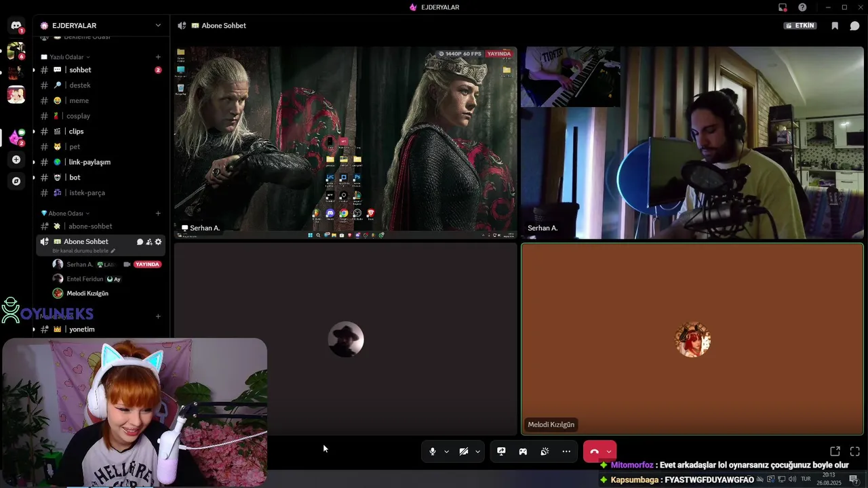Open the EJDERYALAR pink dragon server icon
This screenshot has width=868, height=488.
click(x=16, y=138)
